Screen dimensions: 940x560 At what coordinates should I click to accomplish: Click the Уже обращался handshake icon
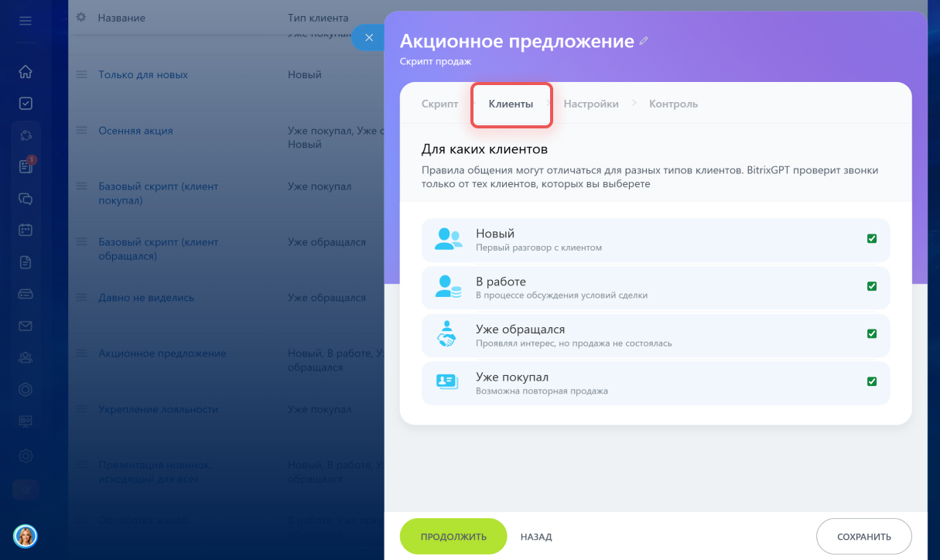(x=447, y=334)
